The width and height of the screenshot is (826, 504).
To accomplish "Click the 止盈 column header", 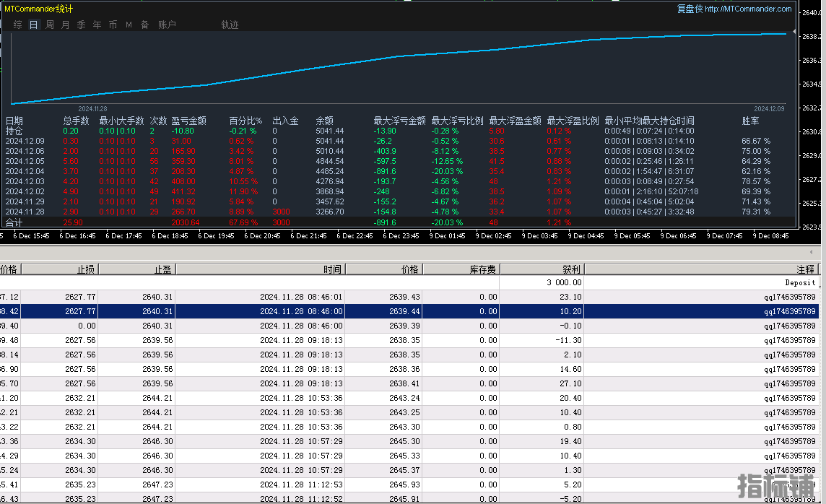I will (x=137, y=269).
